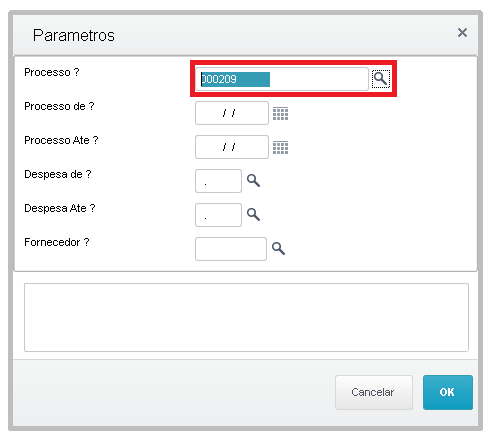Viewport: 488px width, 436px height.
Task: Open the calendar picker for Processo Ate
Action: pyautogui.click(x=280, y=148)
